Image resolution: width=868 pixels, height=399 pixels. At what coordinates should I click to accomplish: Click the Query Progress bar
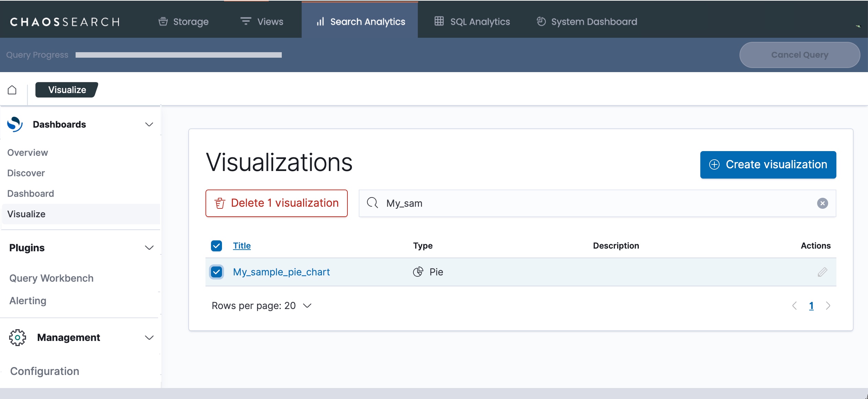coord(179,55)
